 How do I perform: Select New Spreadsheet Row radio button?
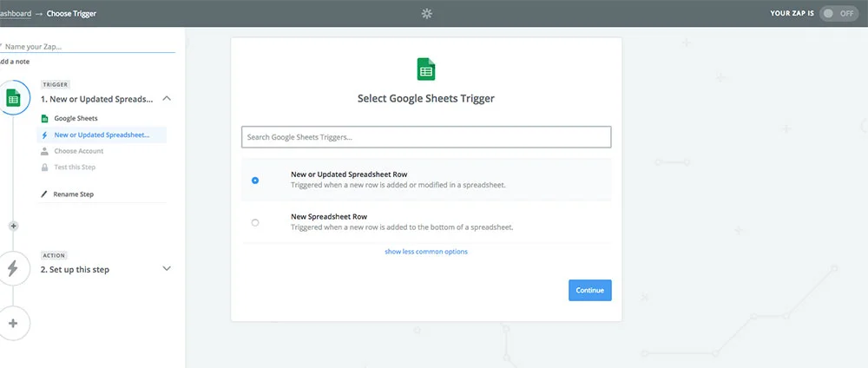(254, 222)
